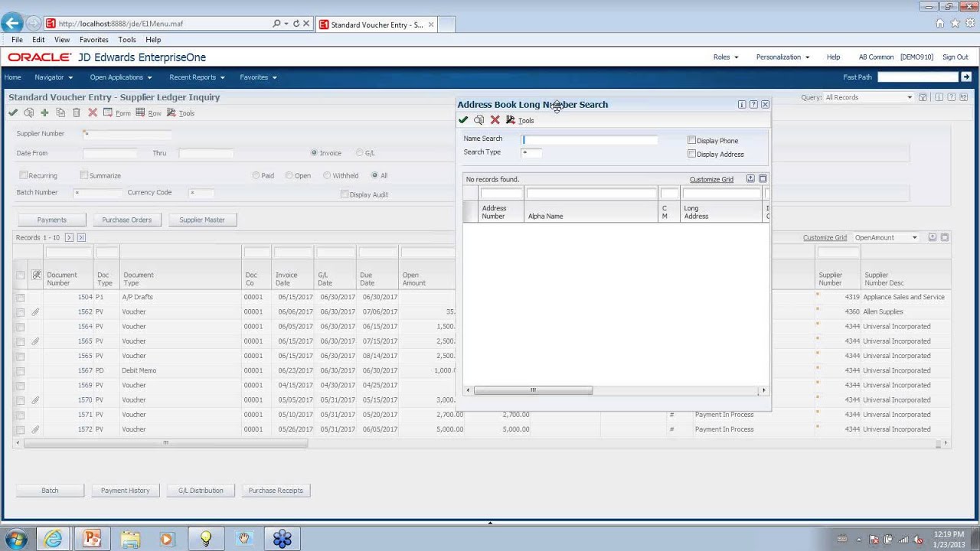Click the trash Delete icon in Supplier Ledger toolbar
The image size is (980, 551).
click(x=77, y=112)
